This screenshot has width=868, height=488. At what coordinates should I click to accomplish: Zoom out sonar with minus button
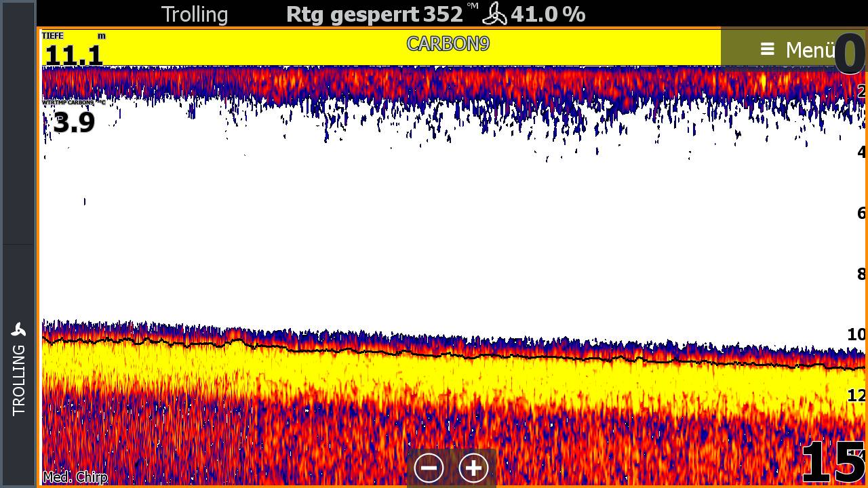coord(429,468)
